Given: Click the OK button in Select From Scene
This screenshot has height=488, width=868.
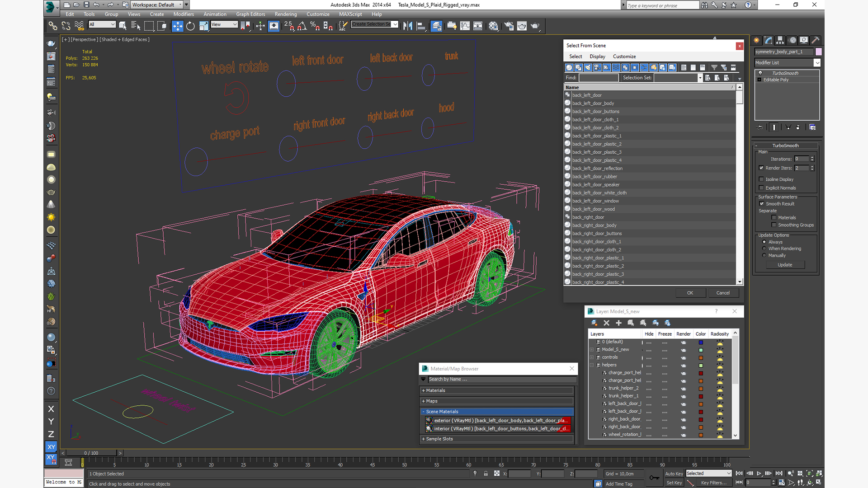Looking at the screenshot, I should click(690, 293).
